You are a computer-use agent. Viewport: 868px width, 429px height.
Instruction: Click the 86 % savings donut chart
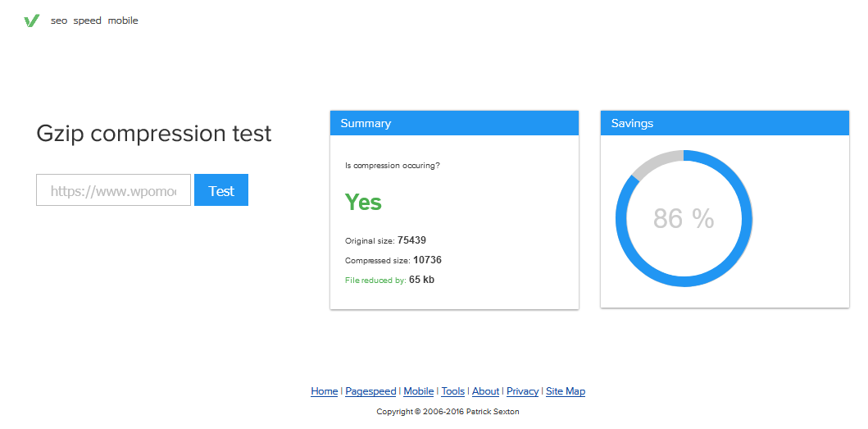(684, 218)
